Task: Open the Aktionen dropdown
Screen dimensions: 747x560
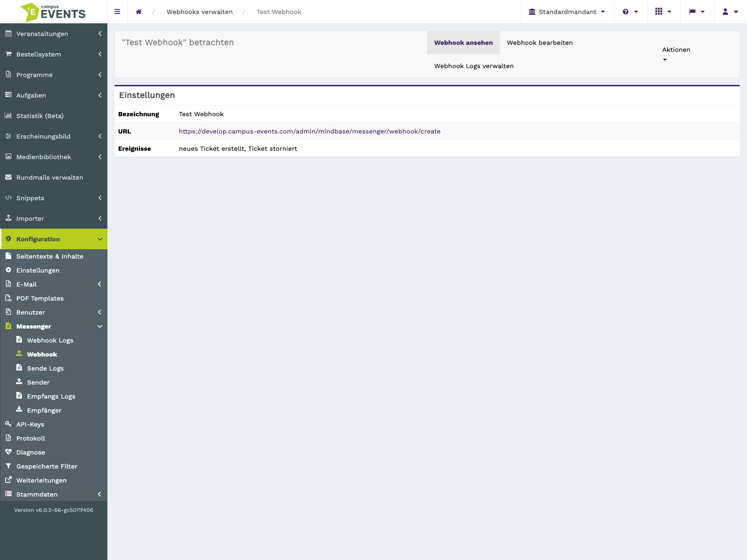Action: point(676,54)
